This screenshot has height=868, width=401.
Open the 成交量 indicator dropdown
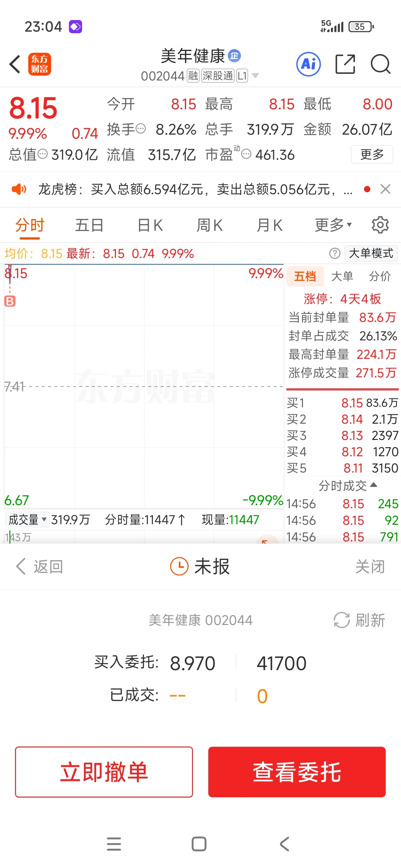coord(27,519)
